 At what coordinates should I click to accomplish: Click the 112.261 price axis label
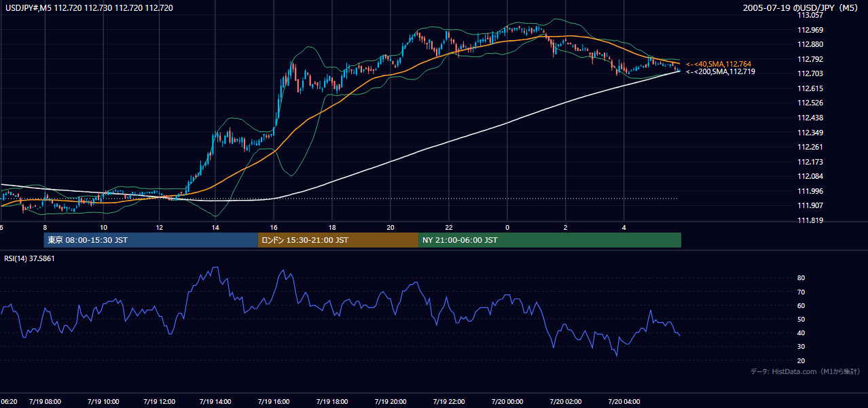pyautogui.click(x=810, y=147)
